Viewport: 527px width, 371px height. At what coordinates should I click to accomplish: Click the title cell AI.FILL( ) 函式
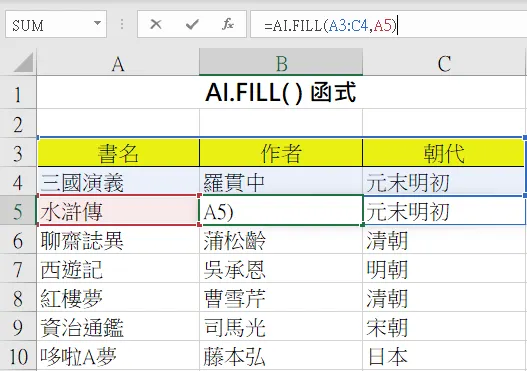pyautogui.click(x=281, y=92)
